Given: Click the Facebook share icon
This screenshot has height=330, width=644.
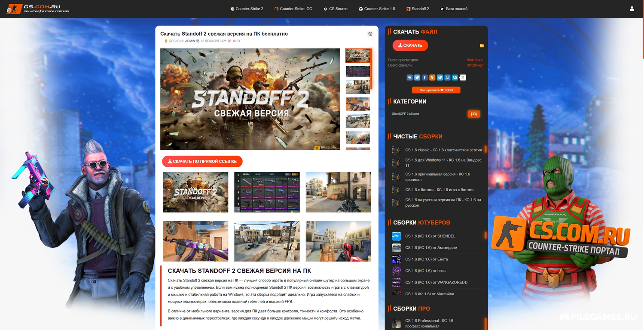Looking at the screenshot, I should click(424, 78).
